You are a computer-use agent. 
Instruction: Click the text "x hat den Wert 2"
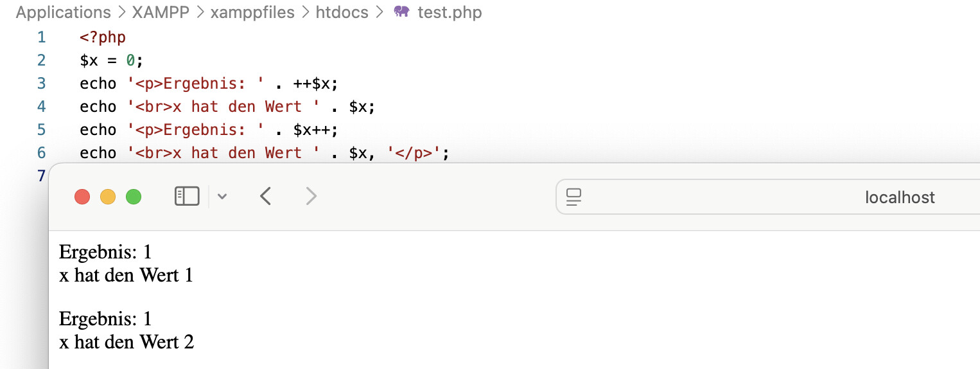click(127, 342)
